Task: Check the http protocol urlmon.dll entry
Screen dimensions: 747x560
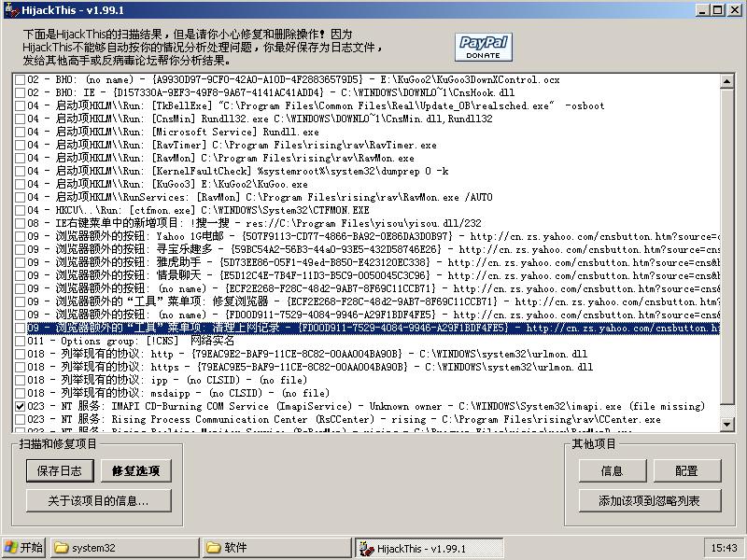Action: [x=20, y=354]
